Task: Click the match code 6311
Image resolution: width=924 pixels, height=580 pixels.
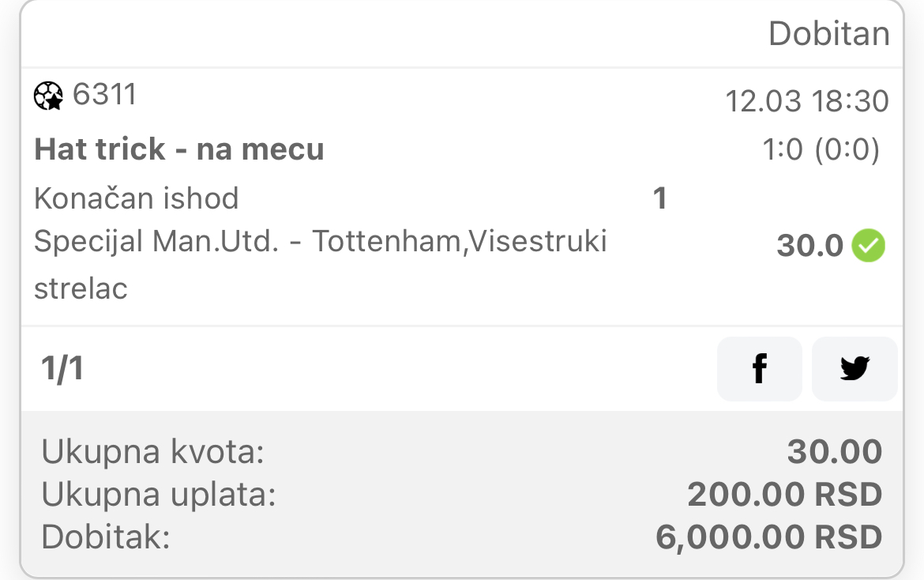Action: coord(104,94)
